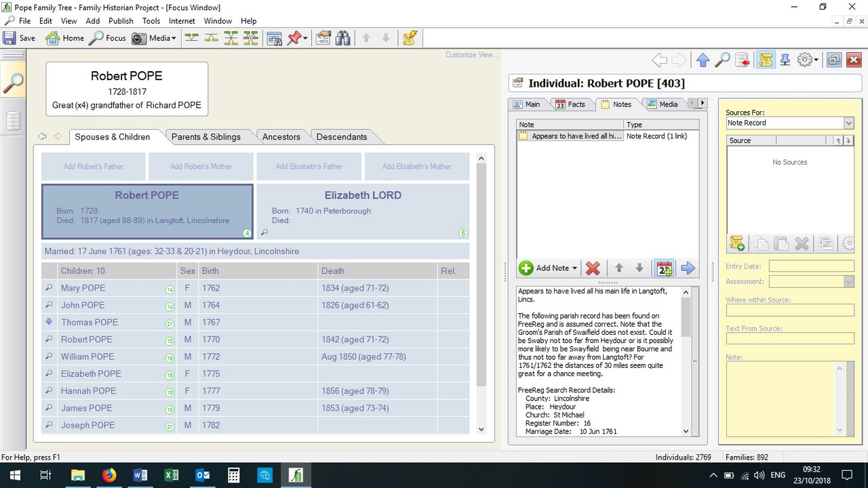Click the Where within Source field
Image resolution: width=868 pixels, height=488 pixels.
coord(790,310)
